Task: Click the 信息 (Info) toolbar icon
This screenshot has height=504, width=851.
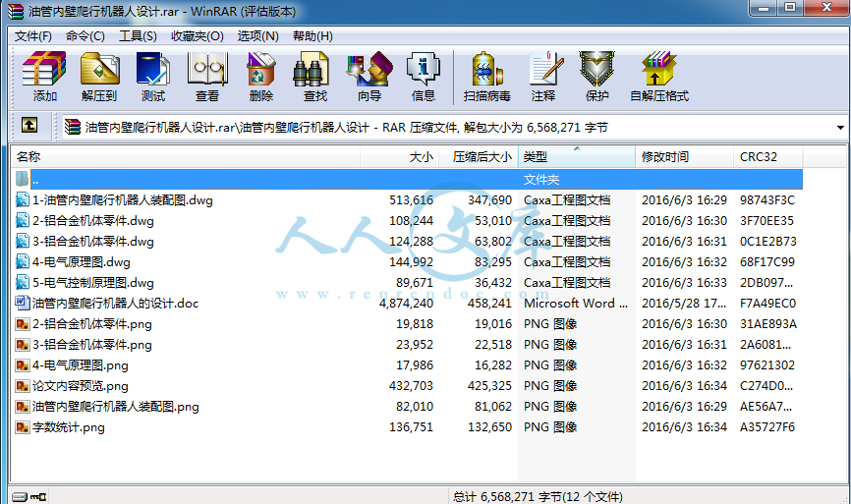Action: click(423, 69)
